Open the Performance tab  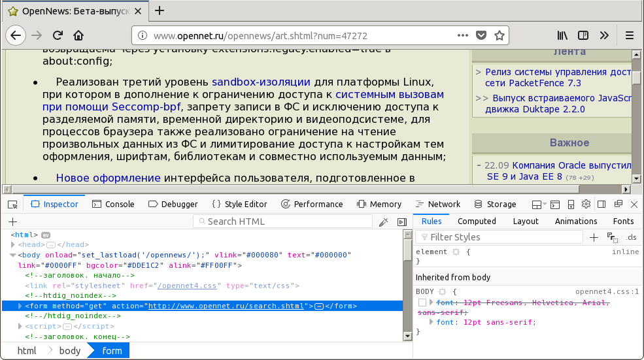tap(312, 204)
